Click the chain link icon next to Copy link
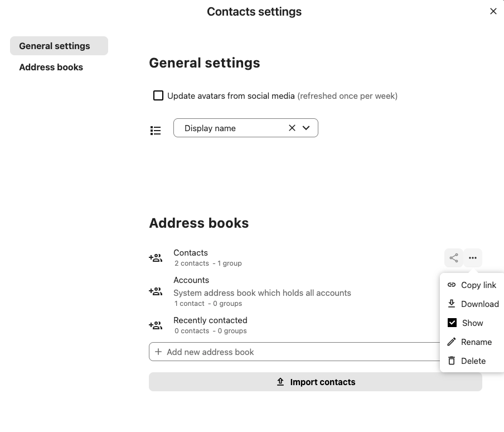The width and height of the screenshot is (504, 432). [452, 285]
